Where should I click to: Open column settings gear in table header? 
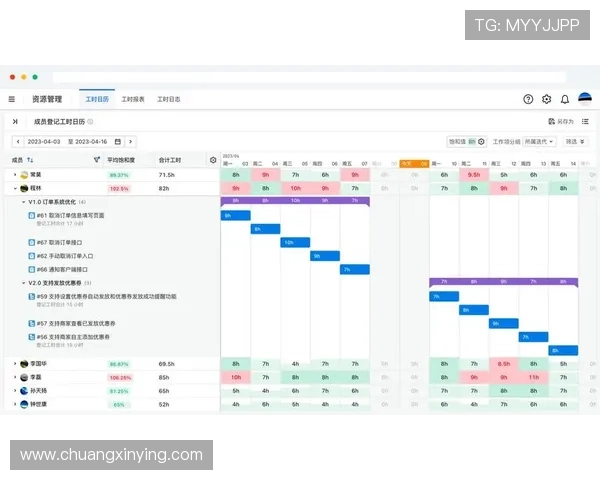(x=213, y=160)
